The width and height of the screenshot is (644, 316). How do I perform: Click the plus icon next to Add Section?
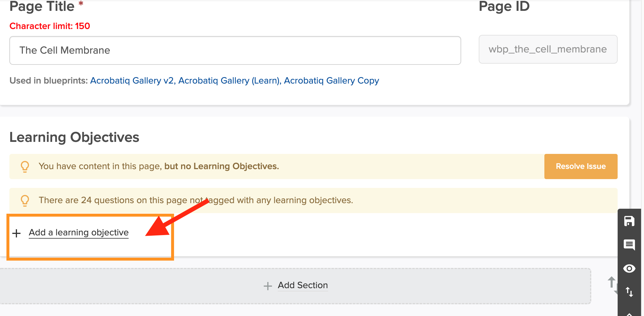point(268,286)
